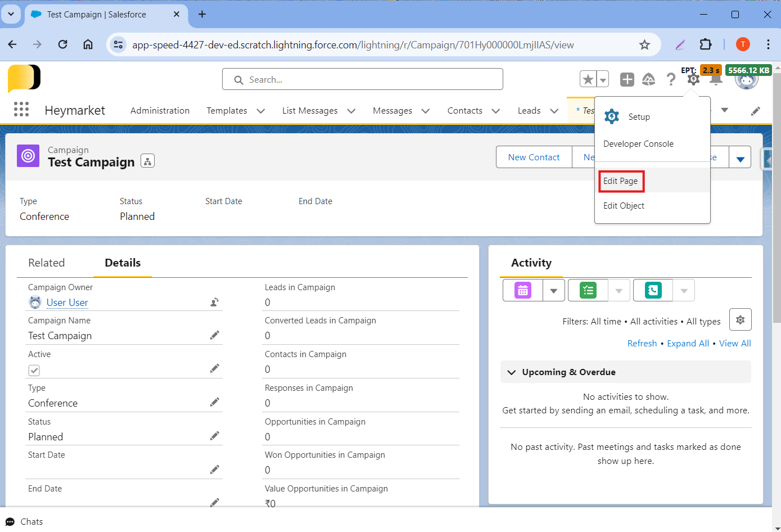The width and height of the screenshot is (781, 532).
Task: Edit the Type field pencil icon
Action: coord(214,402)
